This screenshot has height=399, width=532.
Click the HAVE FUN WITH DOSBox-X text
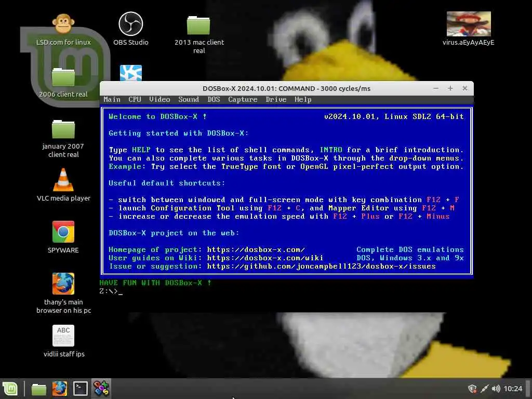coord(155,283)
